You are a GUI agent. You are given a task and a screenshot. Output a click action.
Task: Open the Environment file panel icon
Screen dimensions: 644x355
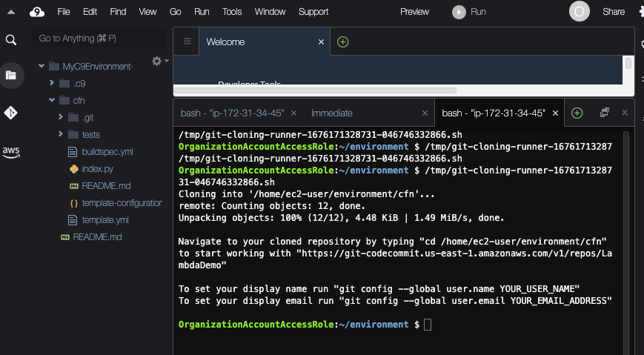point(11,75)
